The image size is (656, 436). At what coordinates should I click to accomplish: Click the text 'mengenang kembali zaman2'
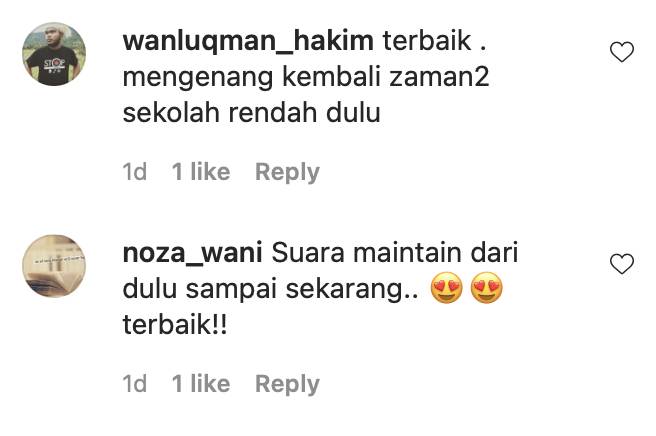(306, 78)
